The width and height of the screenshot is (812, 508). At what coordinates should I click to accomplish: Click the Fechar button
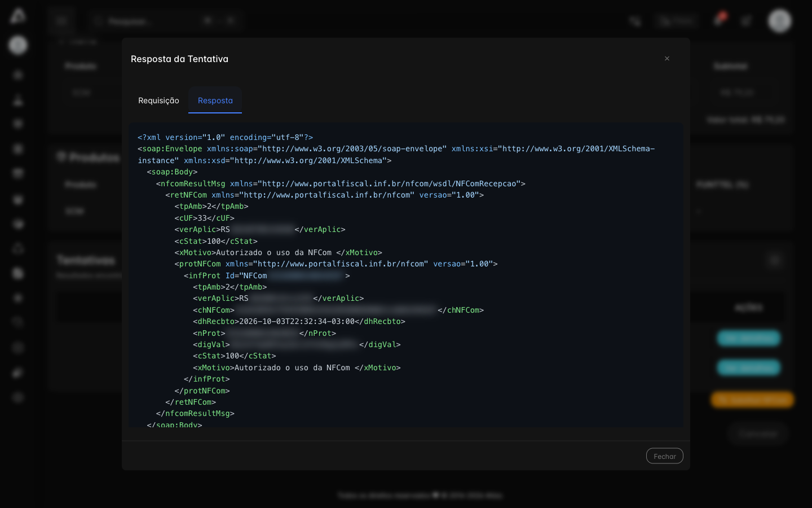(x=665, y=456)
